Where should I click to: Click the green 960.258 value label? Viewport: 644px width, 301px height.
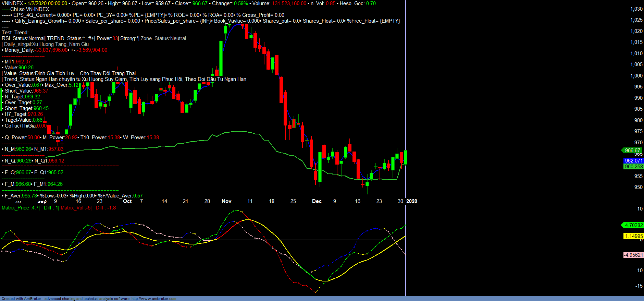[x=633, y=167]
